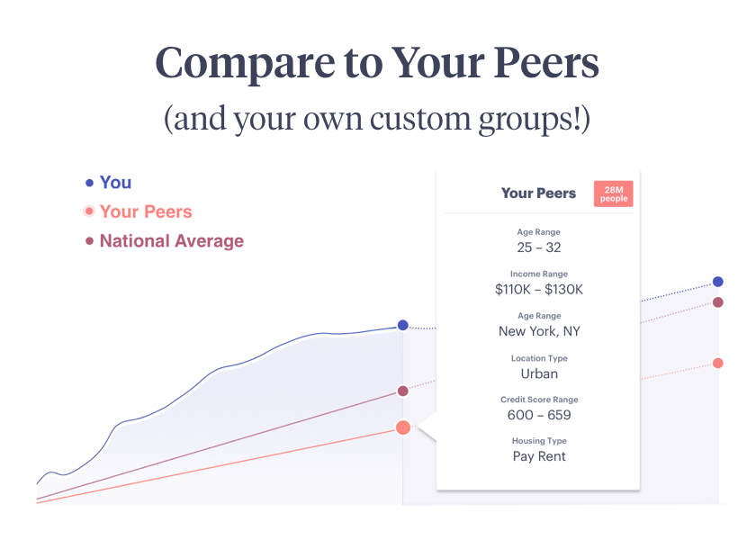Viewport: 756px width, 540px height.
Task: Click the Your Peers card title
Action: pyautogui.click(x=538, y=193)
